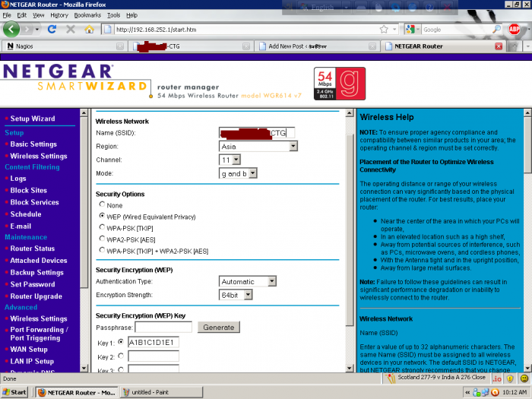Screen dimensions: 532x399
Task: Click the network connection tray icon
Action: (485, 392)
